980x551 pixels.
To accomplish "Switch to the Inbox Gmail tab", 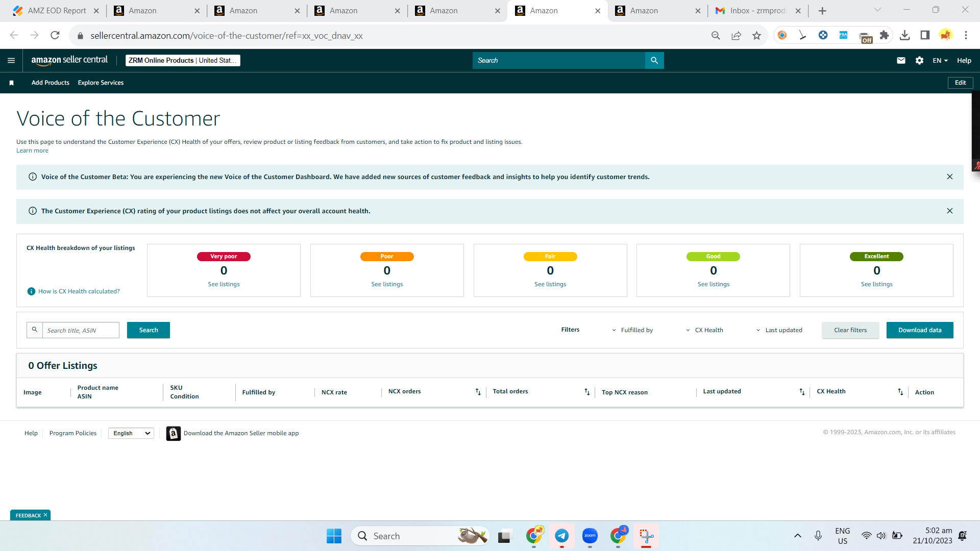I will click(x=758, y=11).
